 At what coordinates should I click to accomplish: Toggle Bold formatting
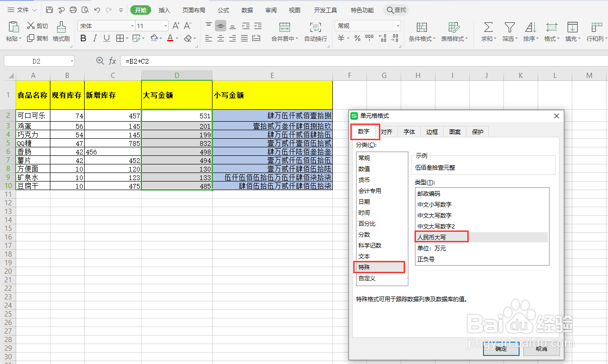click(x=83, y=38)
